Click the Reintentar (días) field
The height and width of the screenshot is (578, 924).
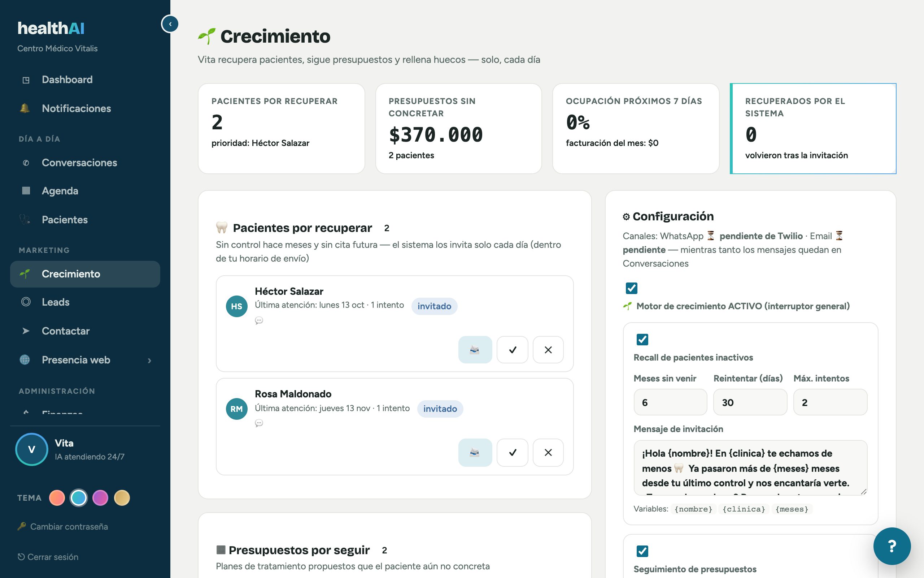tap(750, 402)
